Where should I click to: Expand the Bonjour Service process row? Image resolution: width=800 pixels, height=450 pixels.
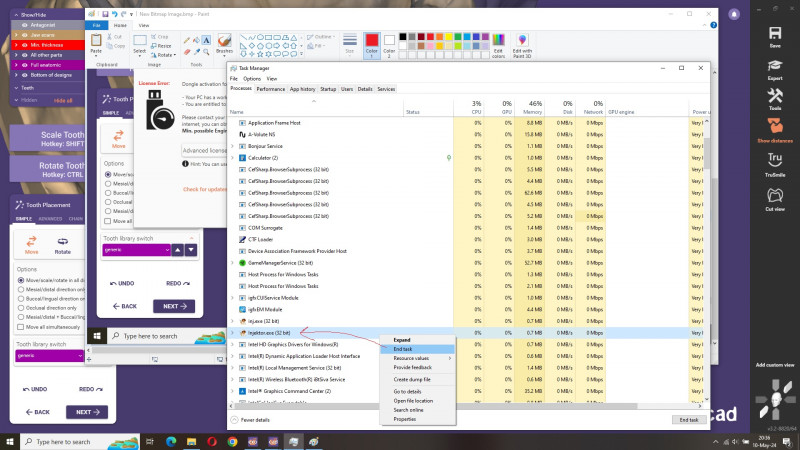(233, 146)
